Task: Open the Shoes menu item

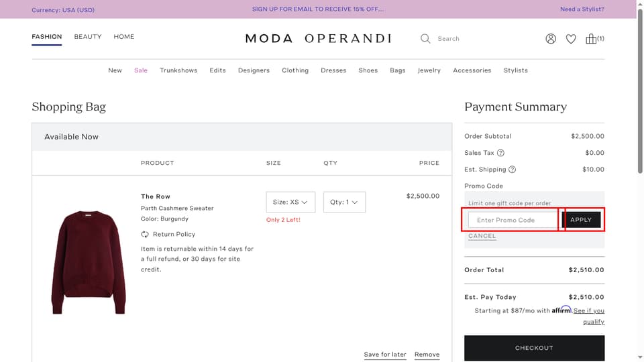Action: 368,70
